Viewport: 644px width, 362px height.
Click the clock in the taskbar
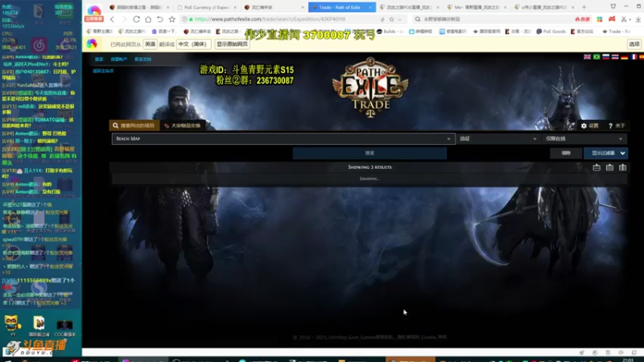628,360
